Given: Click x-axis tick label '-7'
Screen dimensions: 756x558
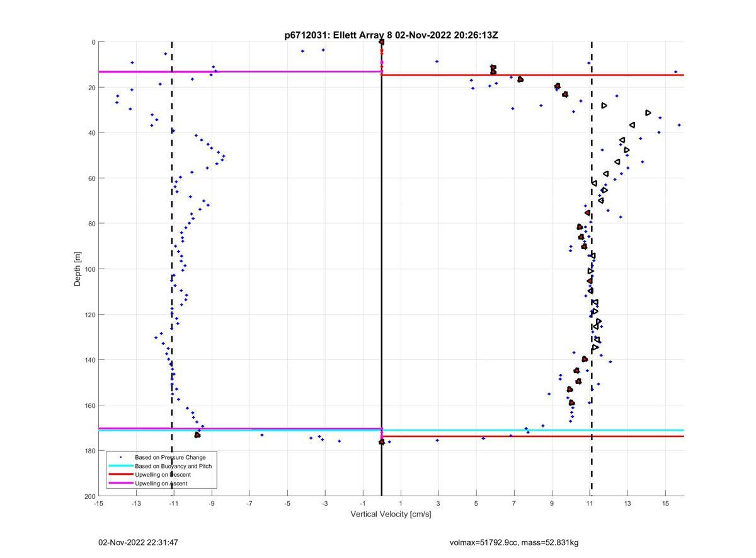Looking at the screenshot, I should tap(249, 504).
